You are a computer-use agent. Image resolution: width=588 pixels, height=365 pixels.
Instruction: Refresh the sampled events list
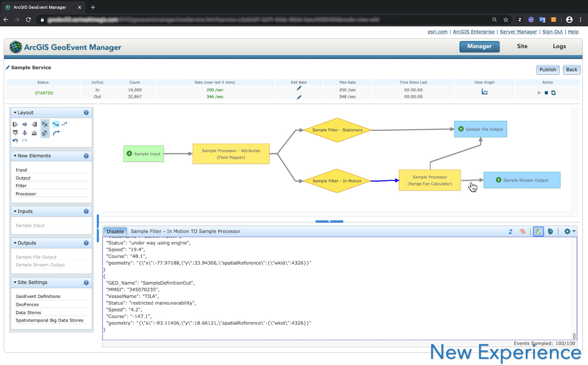[x=510, y=231]
